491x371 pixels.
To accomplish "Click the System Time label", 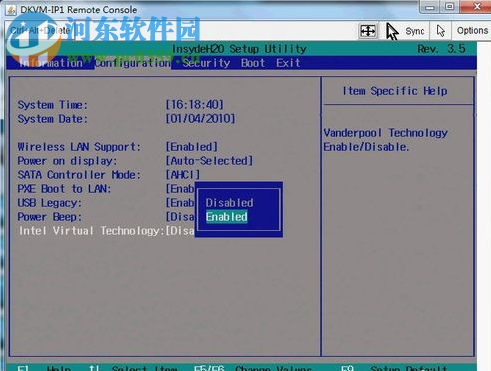I will point(53,105).
